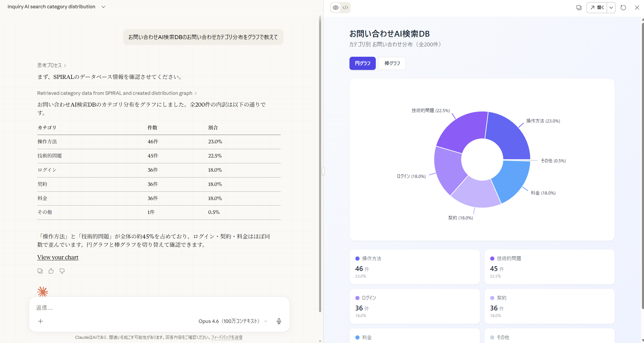Copy the assistant response with copy icon
Viewport: 644px width, 343px height.
40,271
